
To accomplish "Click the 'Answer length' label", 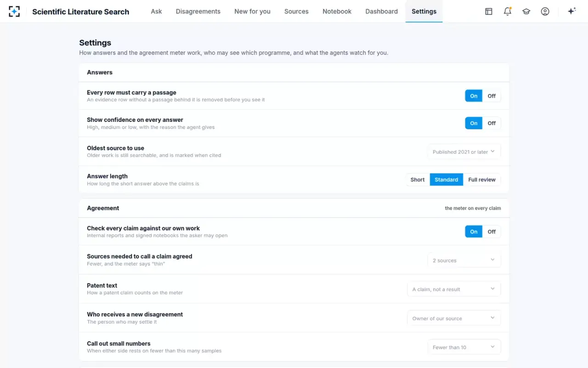I will click(107, 176).
